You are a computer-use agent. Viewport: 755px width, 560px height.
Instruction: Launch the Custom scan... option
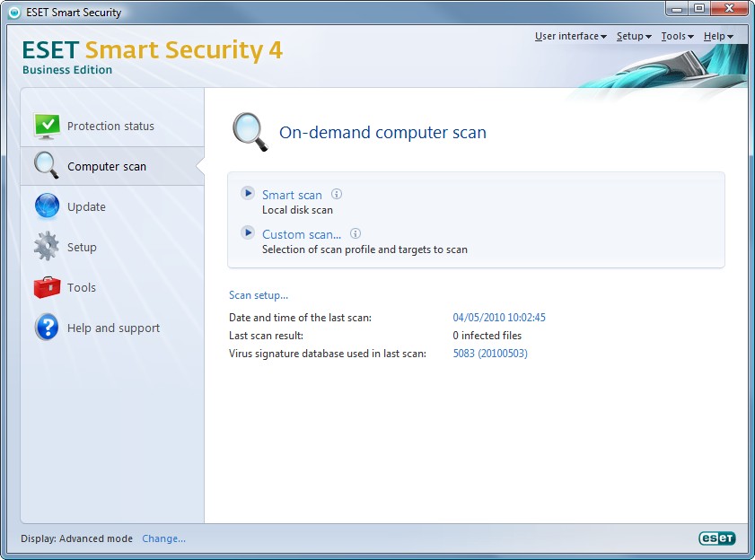(x=302, y=234)
